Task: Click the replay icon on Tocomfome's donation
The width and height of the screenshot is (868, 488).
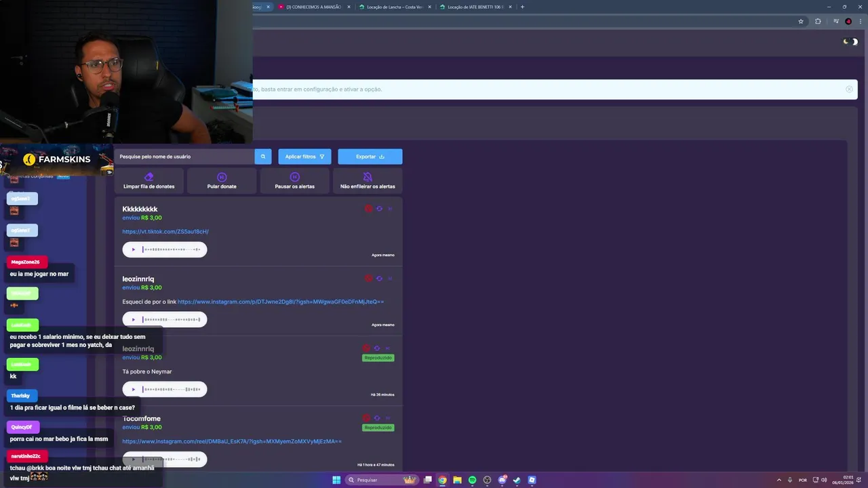Action: [x=377, y=418]
